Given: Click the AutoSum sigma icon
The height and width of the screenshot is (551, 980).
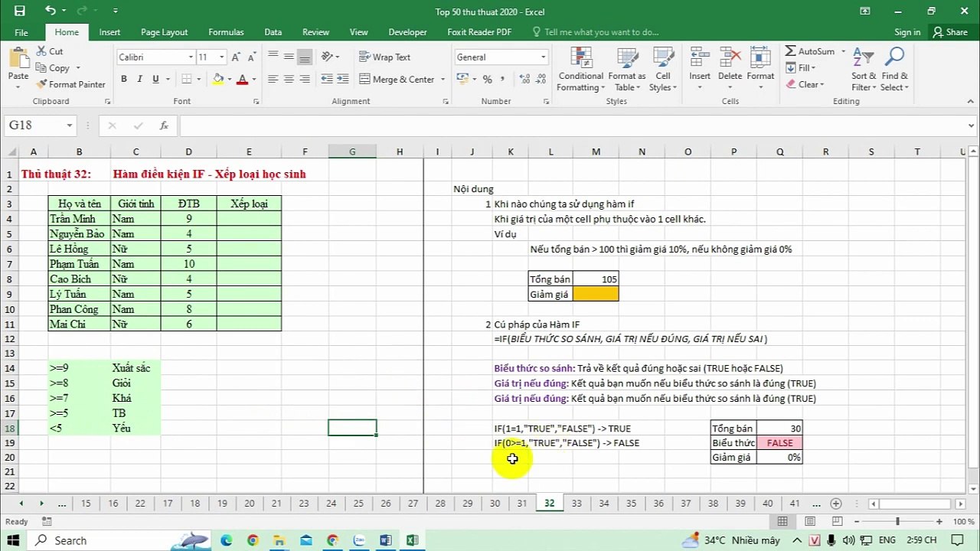Looking at the screenshot, I should pos(790,51).
